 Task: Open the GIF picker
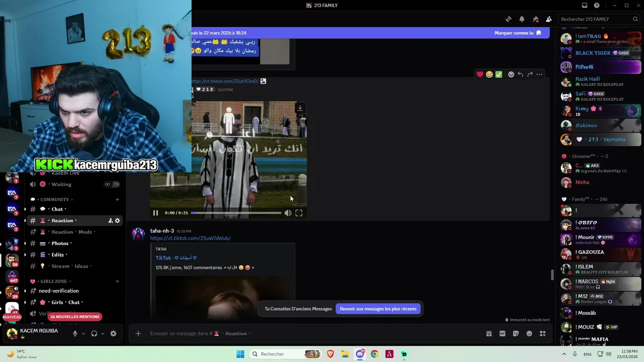[x=502, y=333]
